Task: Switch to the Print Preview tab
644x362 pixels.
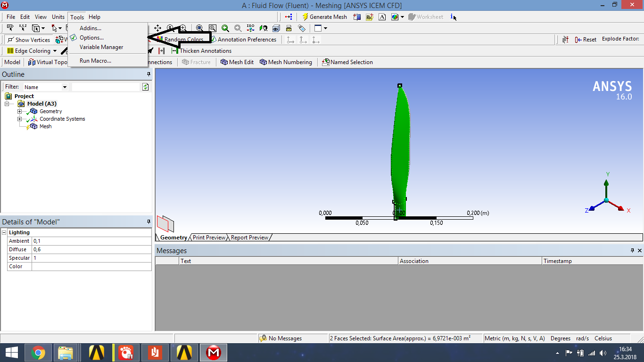Action: (209, 238)
